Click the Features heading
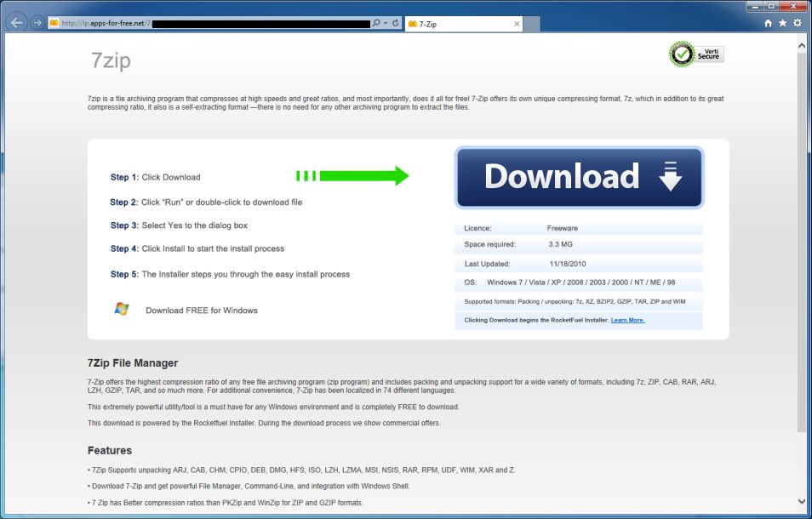The width and height of the screenshot is (812, 519). tap(110, 451)
